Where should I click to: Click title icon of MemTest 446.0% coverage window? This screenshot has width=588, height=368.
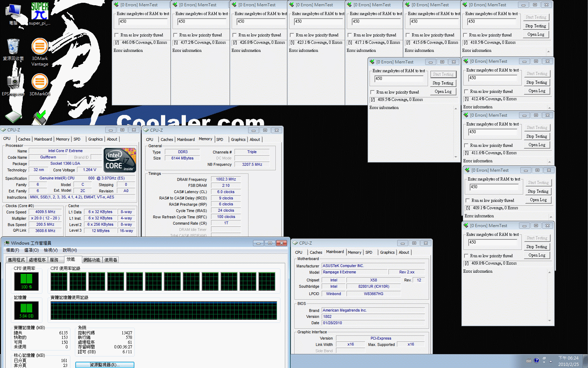pyautogui.click(x=116, y=5)
